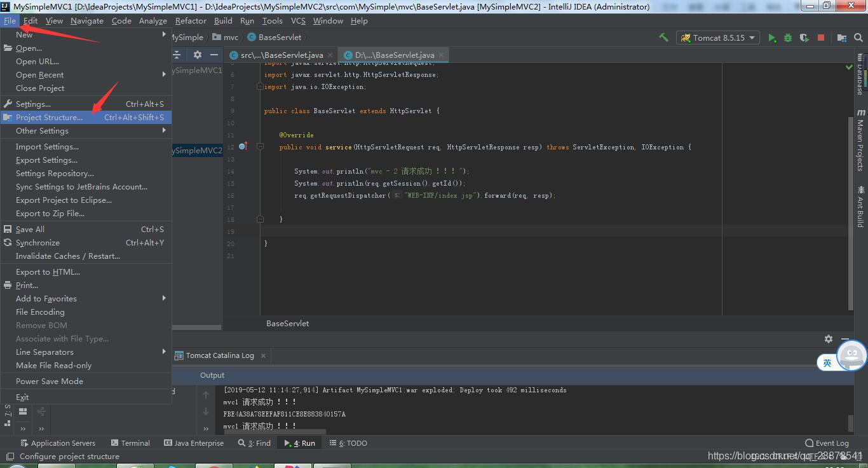Open Event Log in status bar
Viewport: 868px width, 468px height.
827,443
